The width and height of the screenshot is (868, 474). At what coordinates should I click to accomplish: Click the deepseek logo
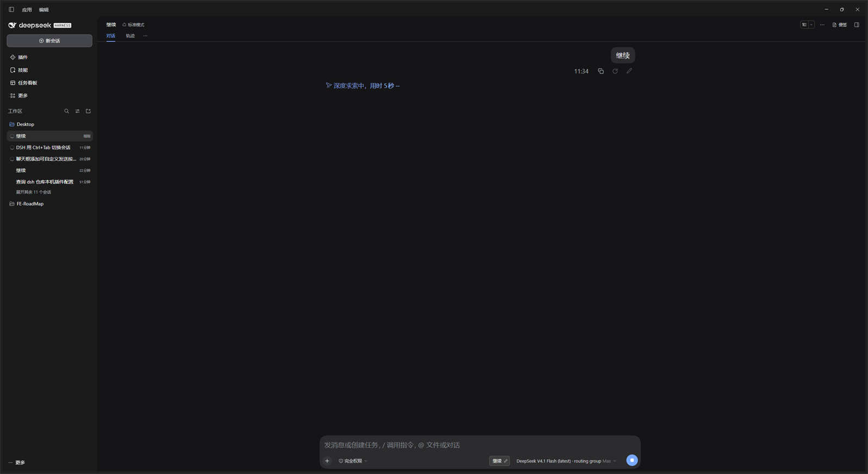(x=40, y=26)
